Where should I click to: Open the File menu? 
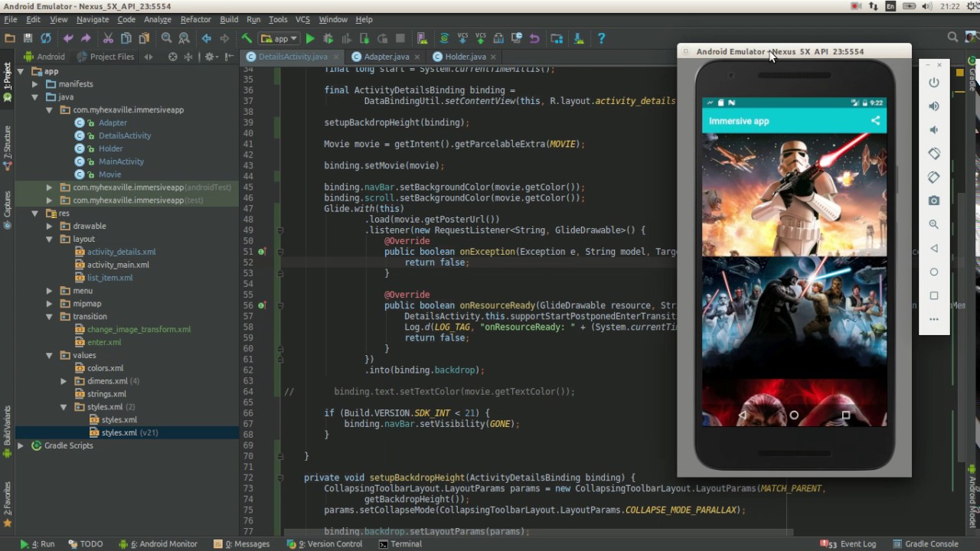11,19
